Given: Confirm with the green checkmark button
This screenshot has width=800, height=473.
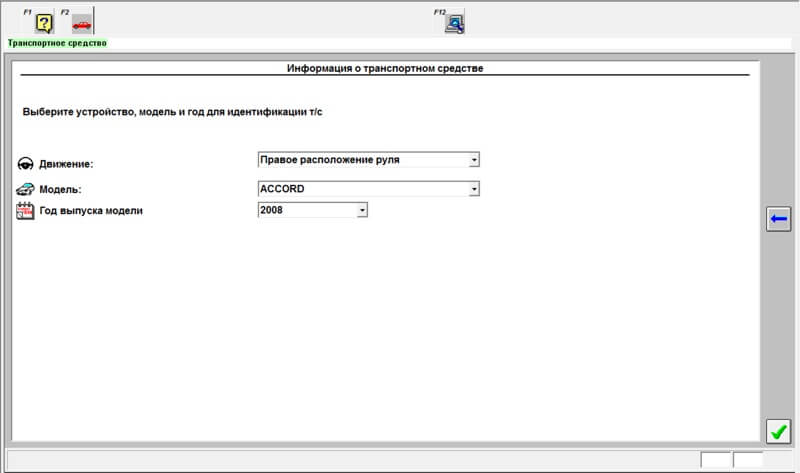Looking at the screenshot, I should [778, 432].
